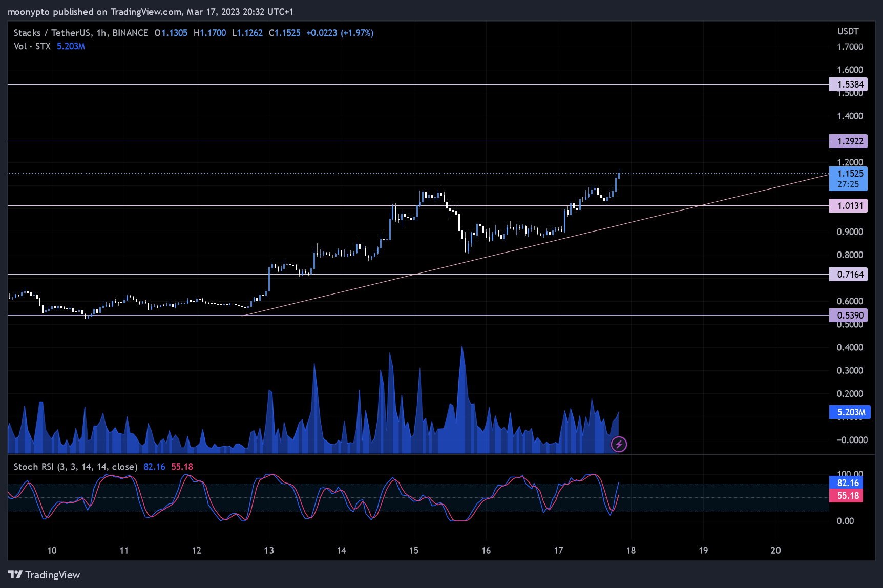
Task: Click date 15 on the time axis
Action: 414,551
